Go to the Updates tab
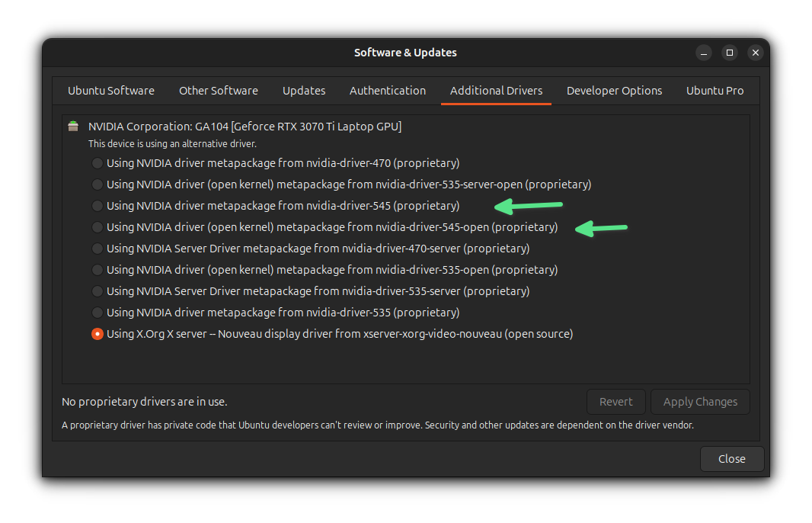Viewport: 812px width, 523px height. click(303, 90)
